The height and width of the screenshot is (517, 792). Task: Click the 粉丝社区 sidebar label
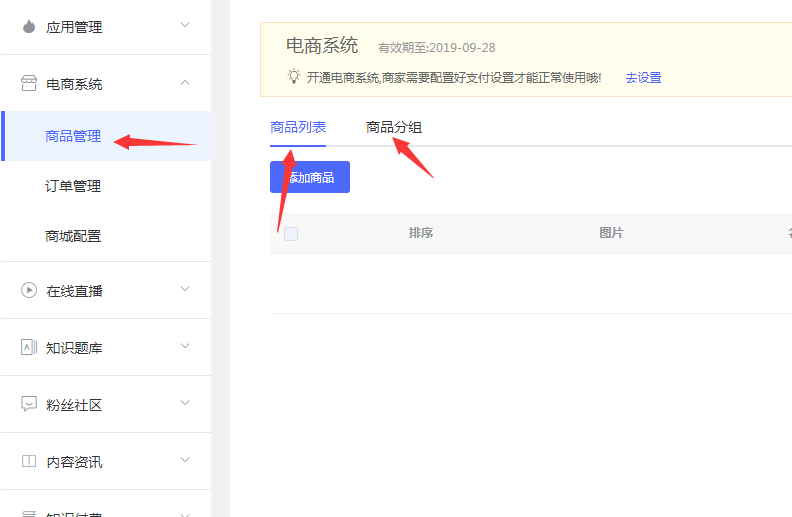click(74, 405)
